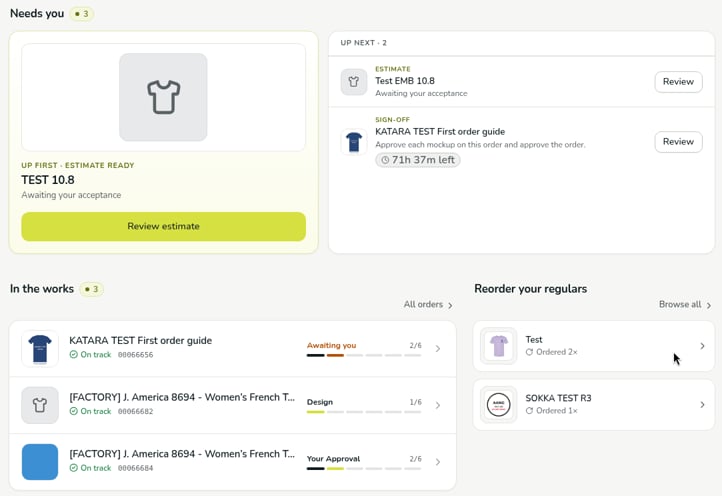Click the circular logo thumbnail for SOKKA TEST R3
This screenshot has height=496, width=722.
pyautogui.click(x=499, y=405)
